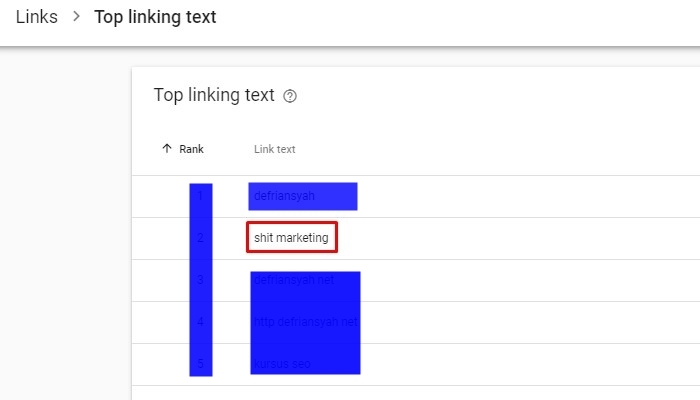The width and height of the screenshot is (700, 400).
Task: Click the gray margin left of the card
Action: [x=66, y=223]
